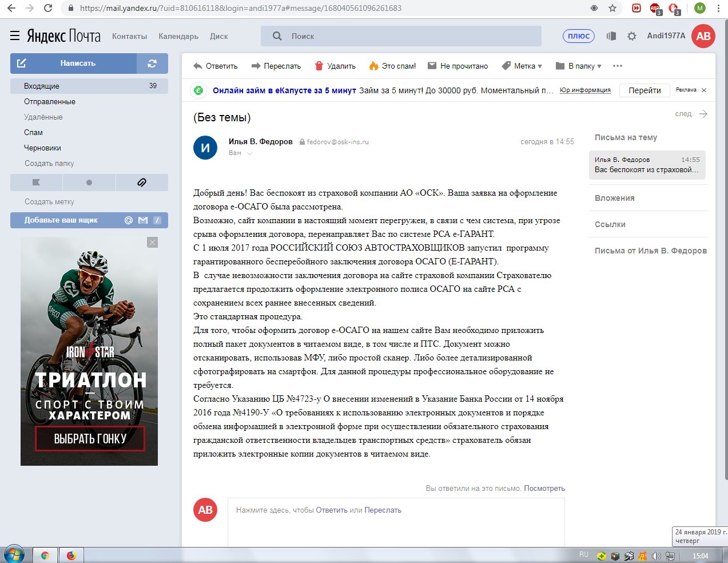The width and height of the screenshot is (728, 563).
Task: Click the Написать compose button
Action: [x=73, y=64]
